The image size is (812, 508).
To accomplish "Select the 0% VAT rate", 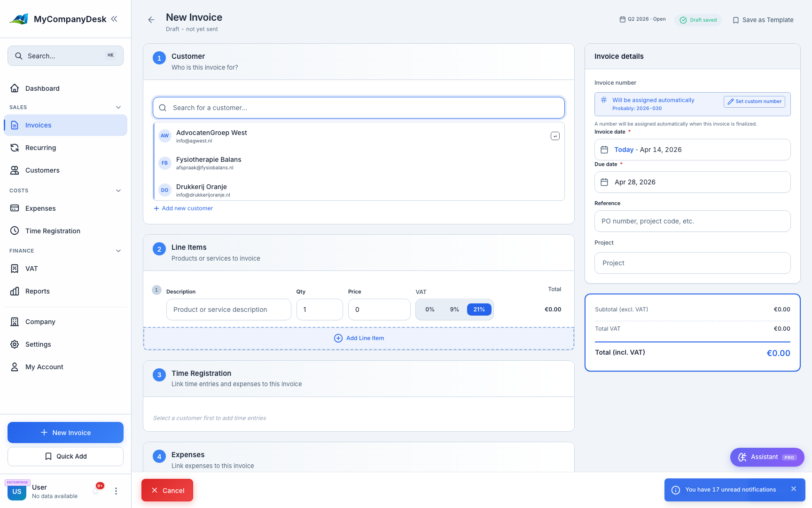I will coord(429,310).
